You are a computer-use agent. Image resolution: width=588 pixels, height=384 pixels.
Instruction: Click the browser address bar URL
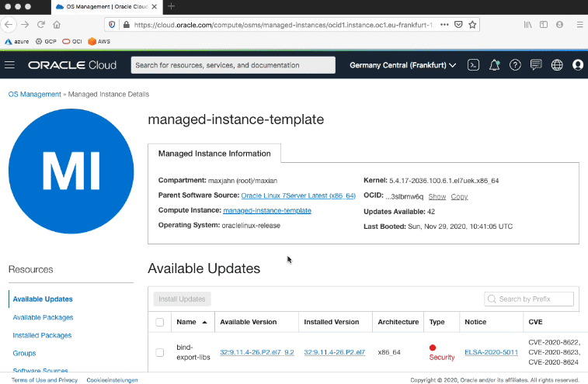[x=283, y=25]
